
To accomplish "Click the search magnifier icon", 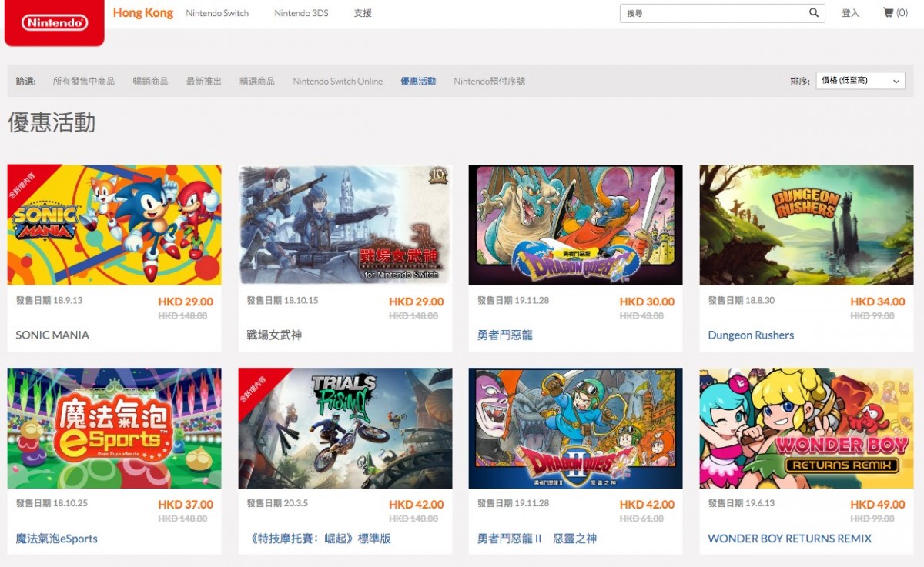I will pos(814,13).
